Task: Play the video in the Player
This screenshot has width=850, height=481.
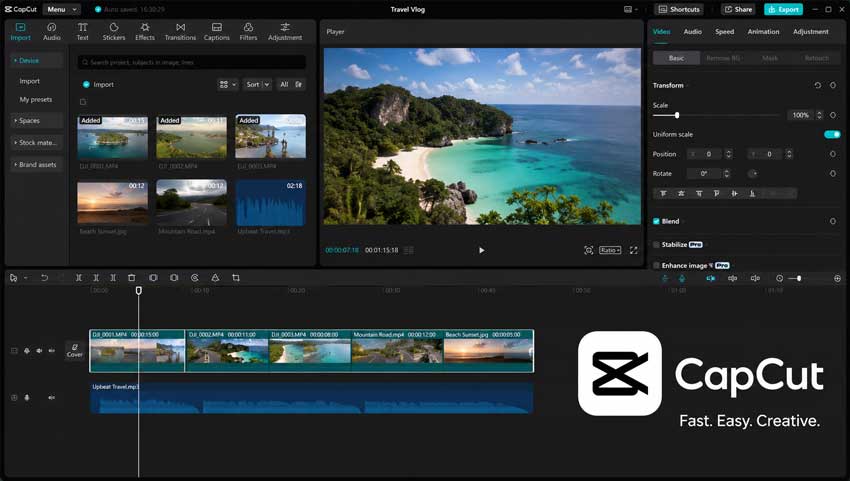Action: (x=481, y=250)
